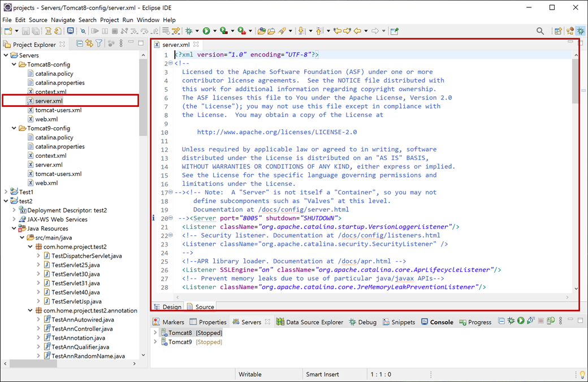
Task: Click the Step Into icon
Action: click(x=135, y=31)
